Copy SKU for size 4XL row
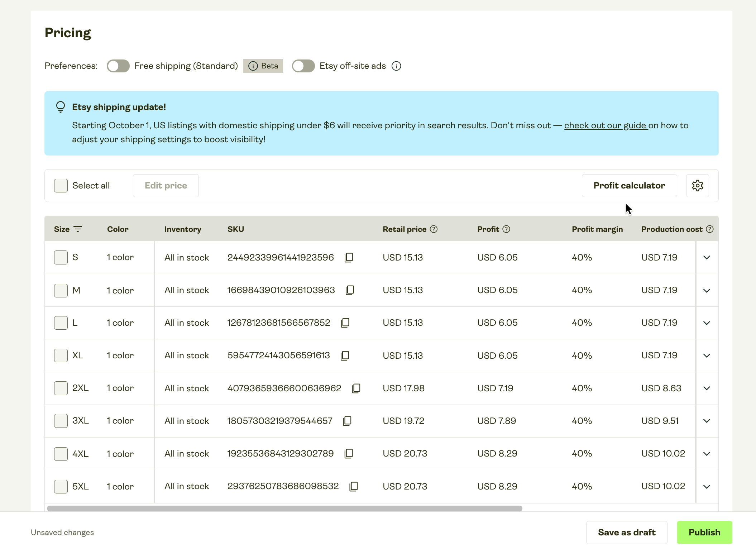 (349, 454)
